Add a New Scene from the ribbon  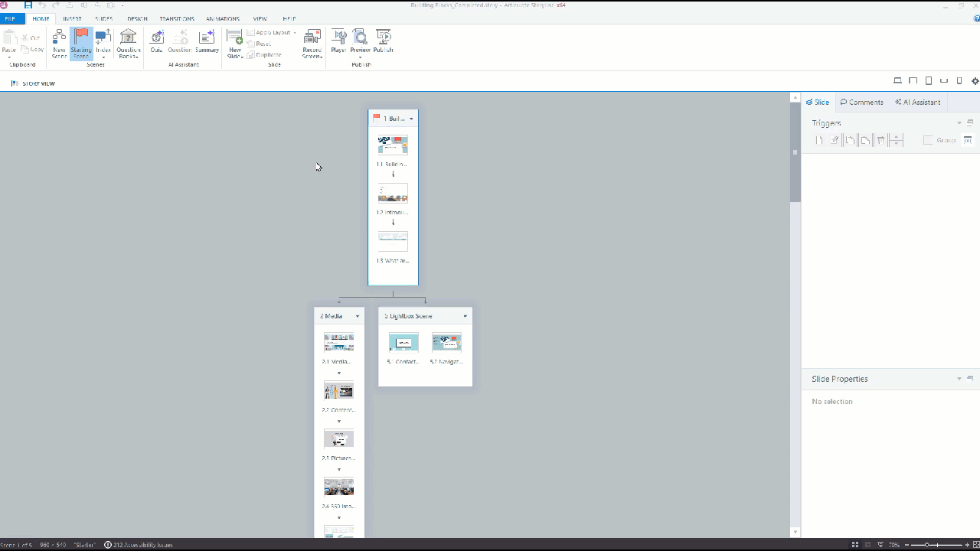(59, 42)
